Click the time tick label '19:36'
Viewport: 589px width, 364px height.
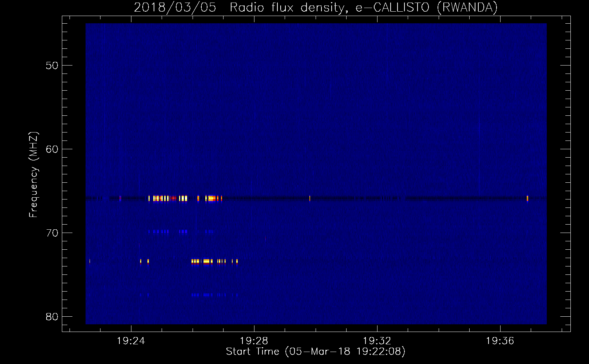click(500, 341)
